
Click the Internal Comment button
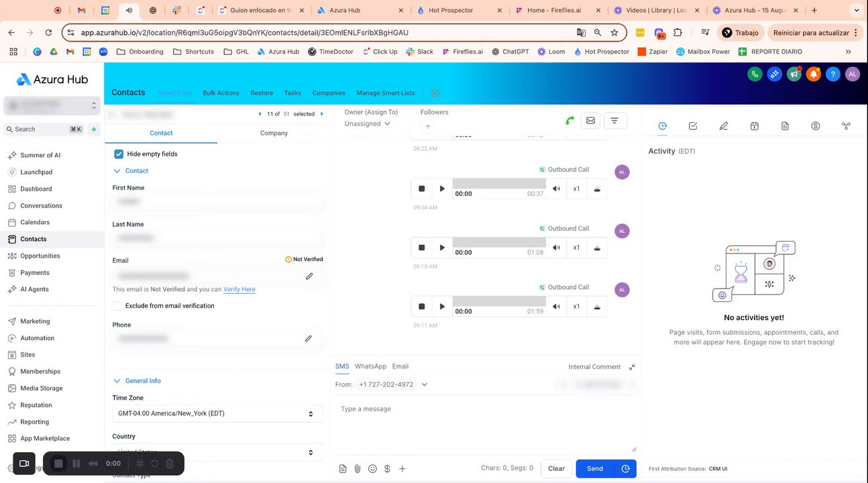594,367
